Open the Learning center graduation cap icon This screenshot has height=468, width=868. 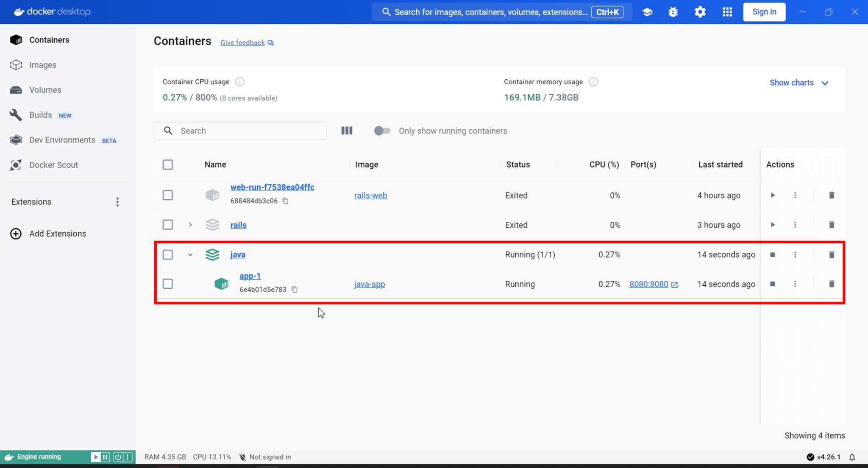647,12
